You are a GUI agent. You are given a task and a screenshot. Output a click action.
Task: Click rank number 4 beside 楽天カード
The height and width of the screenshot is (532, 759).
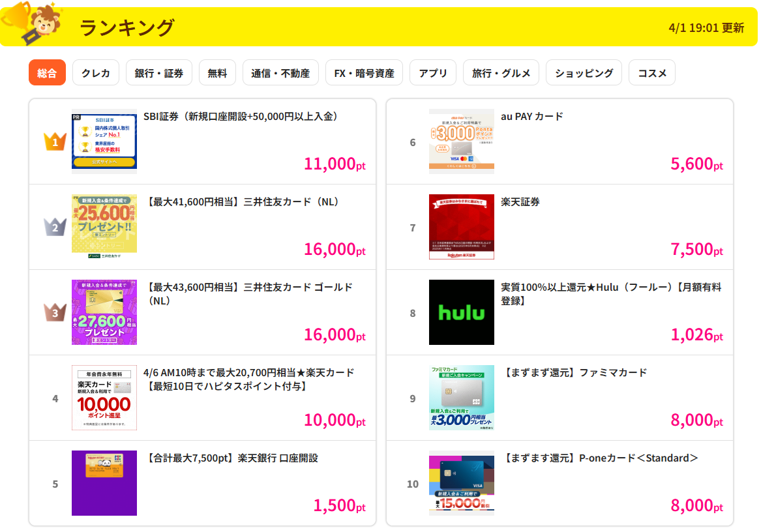[55, 398]
